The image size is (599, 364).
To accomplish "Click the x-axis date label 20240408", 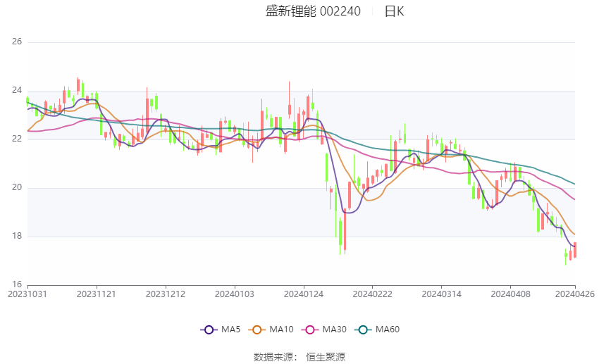I will 510,294.
